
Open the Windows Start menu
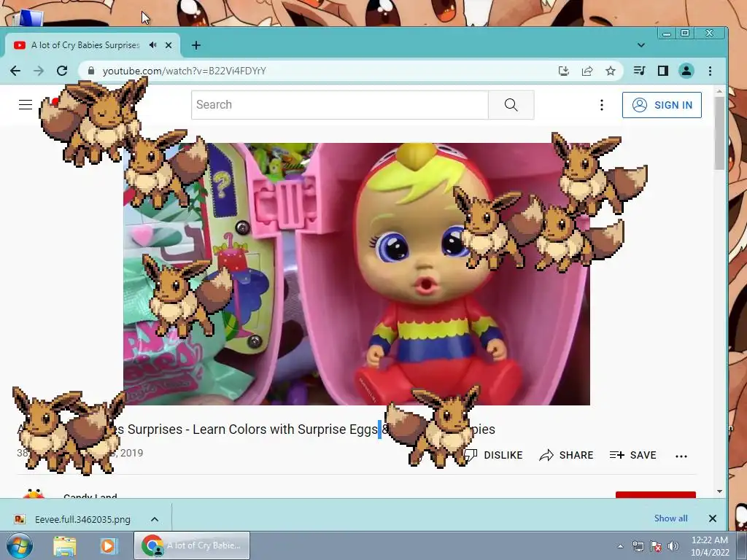tap(20, 545)
